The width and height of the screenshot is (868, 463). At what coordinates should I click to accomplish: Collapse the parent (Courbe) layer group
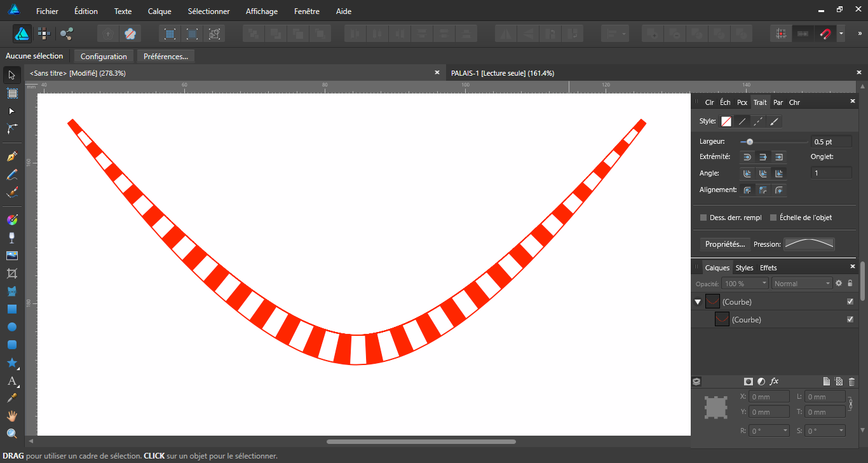pyautogui.click(x=698, y=302)
